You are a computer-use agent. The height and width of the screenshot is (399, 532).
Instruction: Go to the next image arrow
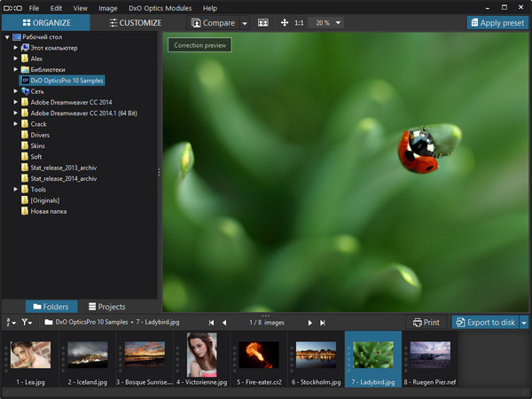pos(309,323)
